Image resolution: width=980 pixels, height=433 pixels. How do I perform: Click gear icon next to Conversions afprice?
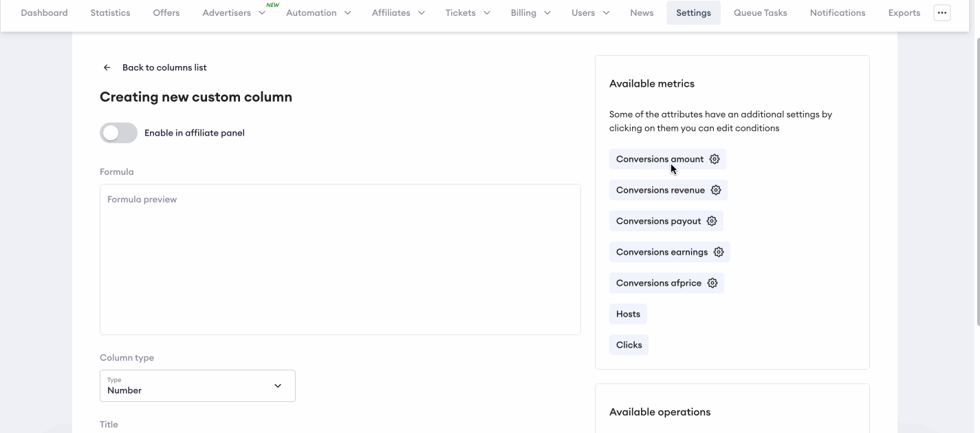(x=712, y=283)
